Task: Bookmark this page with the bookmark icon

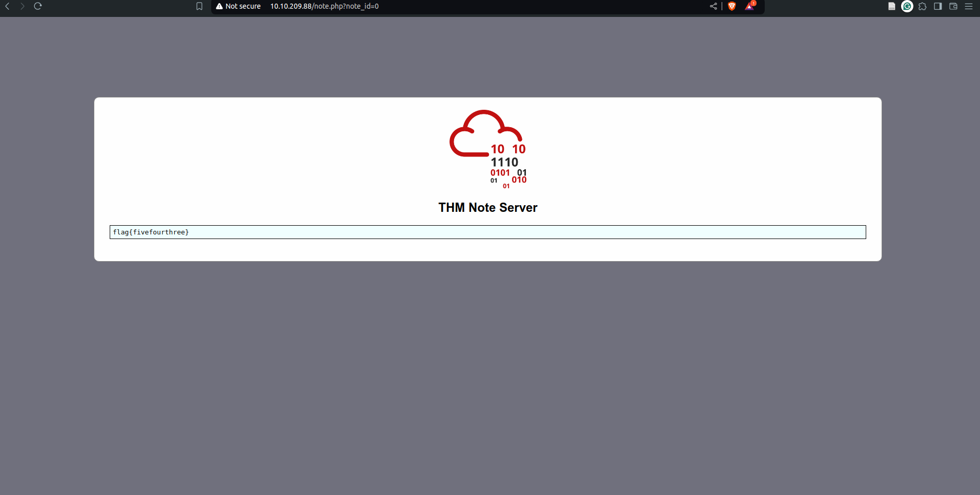Action: click(199, 6)
